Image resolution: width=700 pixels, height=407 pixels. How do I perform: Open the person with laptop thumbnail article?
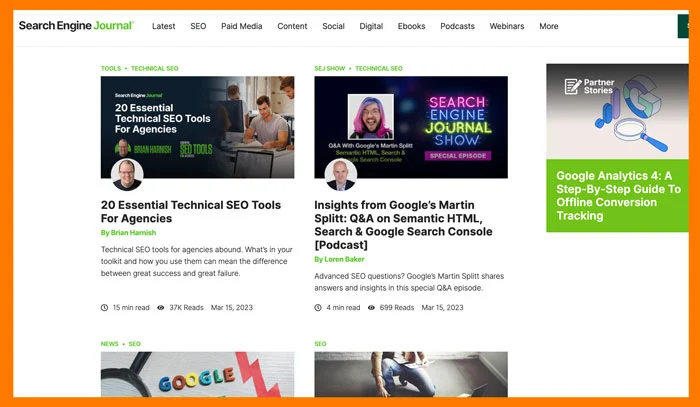click(x=411, y=374)
